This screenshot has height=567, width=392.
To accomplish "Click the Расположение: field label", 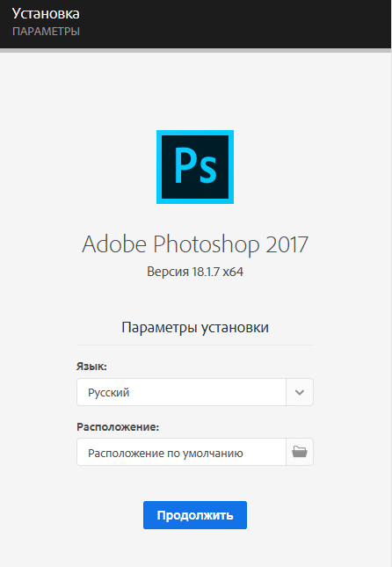I will pyautogui.click(x=118, y=427).
